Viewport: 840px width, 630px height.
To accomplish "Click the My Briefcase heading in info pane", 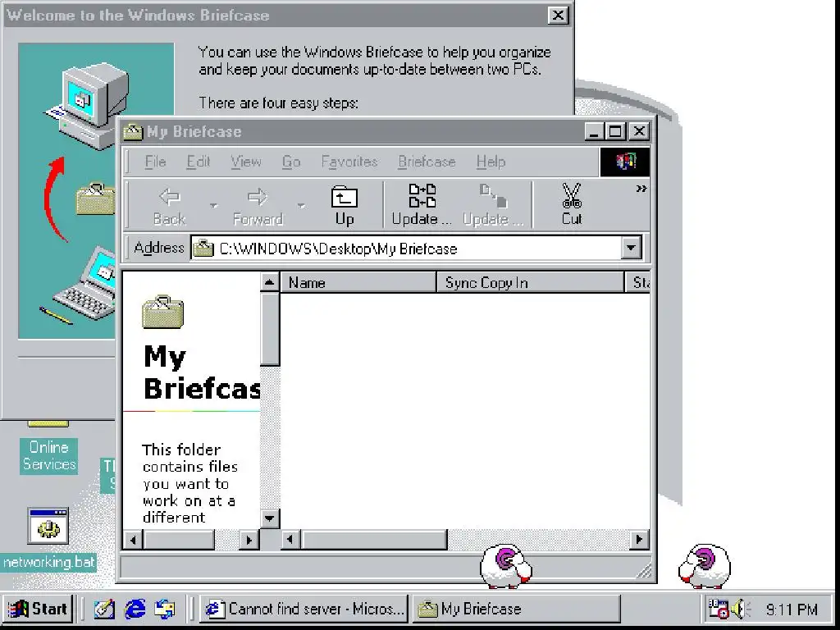I will click(x=202, y=372).
